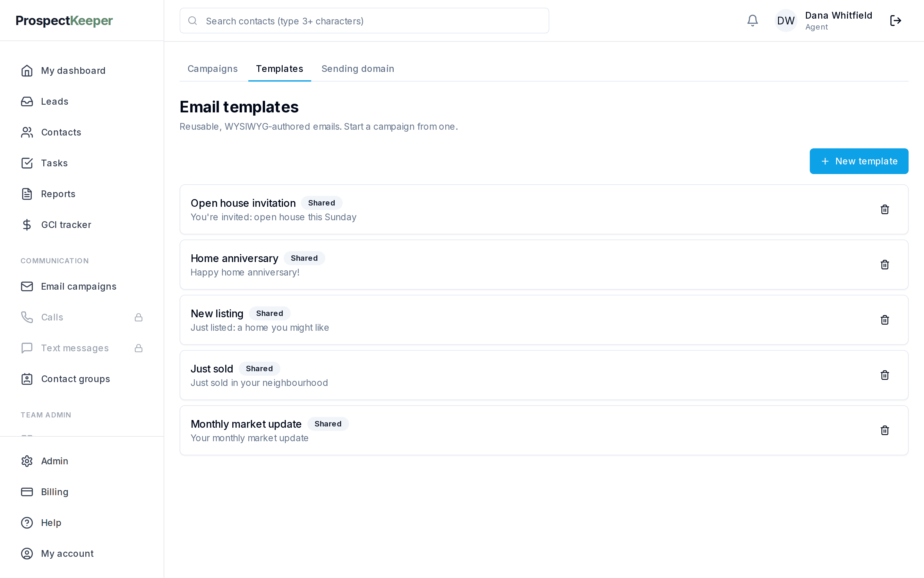Screen dimensions: 924x578
Task: Open Contact groups
Action: pos(82,379)
